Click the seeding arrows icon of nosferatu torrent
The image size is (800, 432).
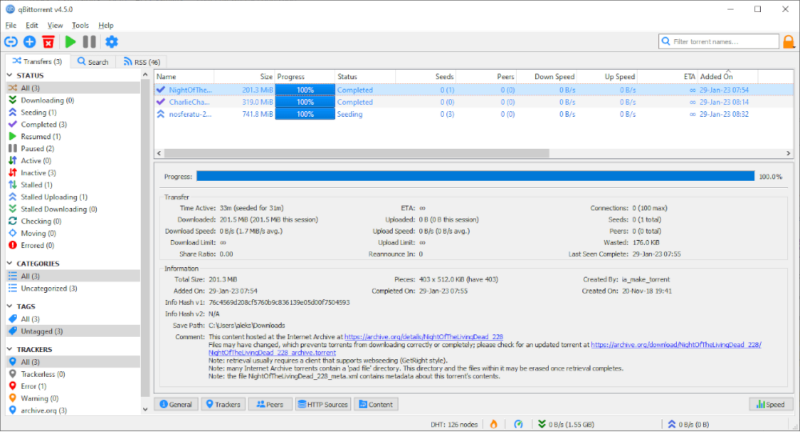161,114
